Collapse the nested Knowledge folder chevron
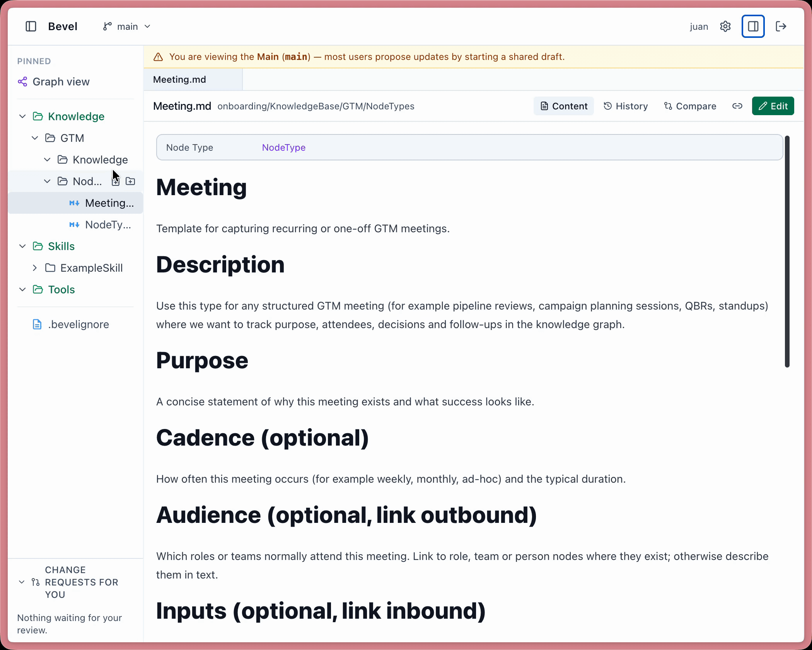The height and width of the screenshot is (650, 812). (47, 160)
